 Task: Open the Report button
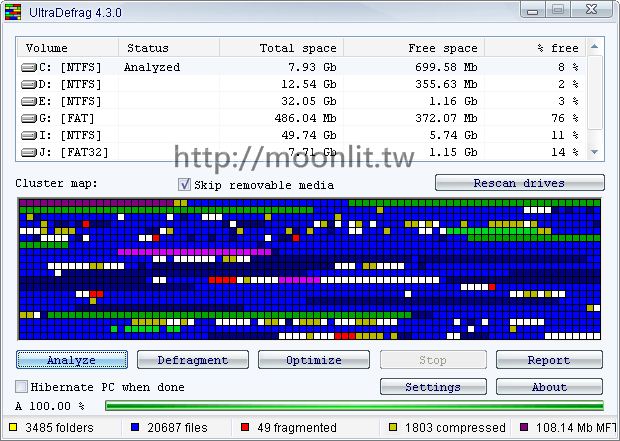click(x=549, y=360)
